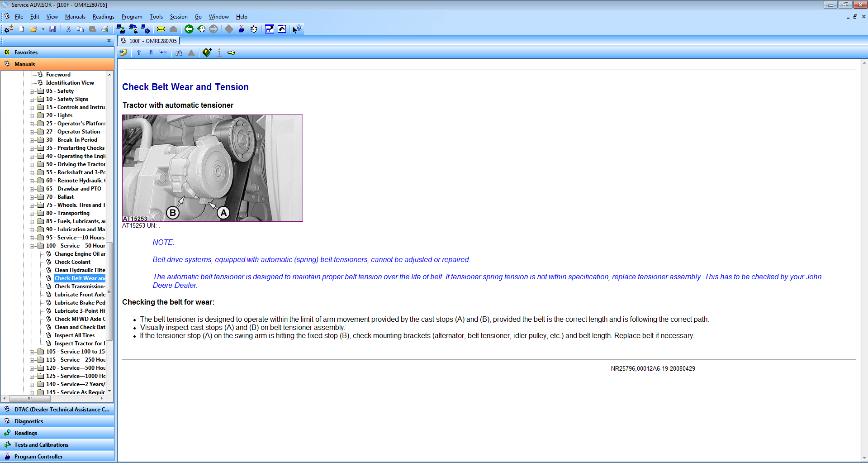868x463 pixels.
Task: Collapse the 100 - Service—50 Hours folder
Action: click(32, 246)
